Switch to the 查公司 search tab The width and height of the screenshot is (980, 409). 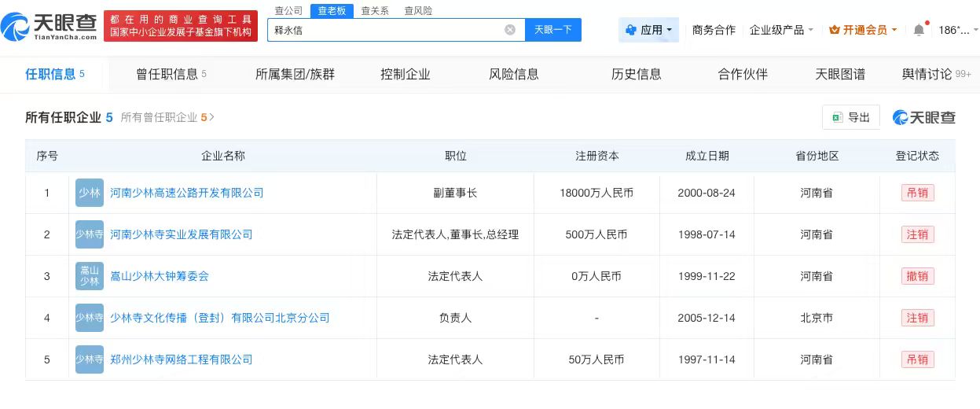click(x=288, y=10)
